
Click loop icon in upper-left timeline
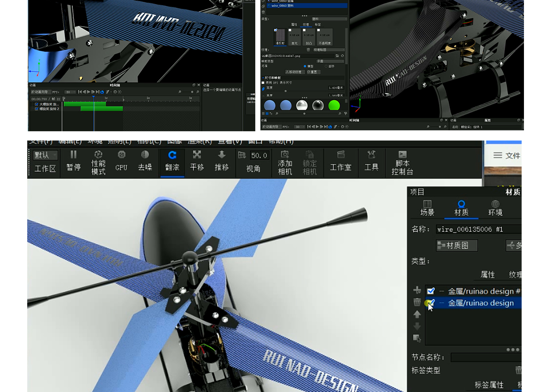pyautogui.click(x=102, y=92)
